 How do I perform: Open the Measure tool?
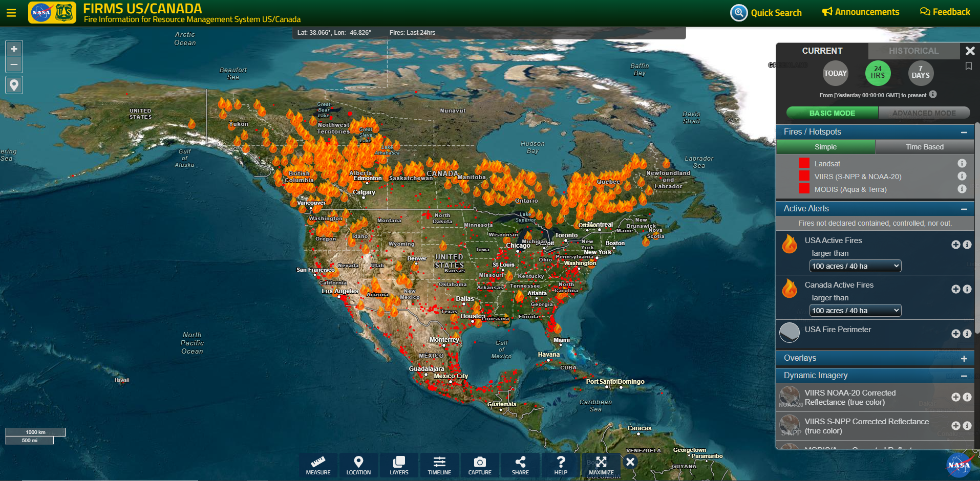click(318, 465)
